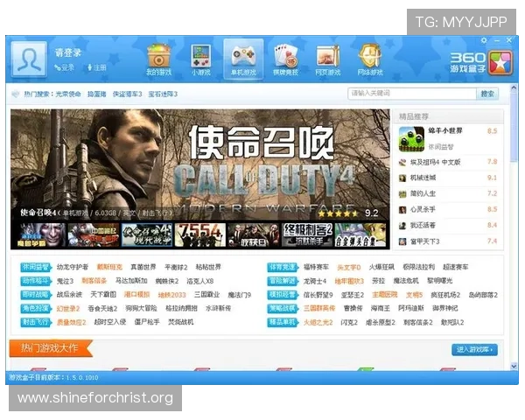Click hot search term 侠盗猎车3
Screen dimensions: 525x420
127,94
